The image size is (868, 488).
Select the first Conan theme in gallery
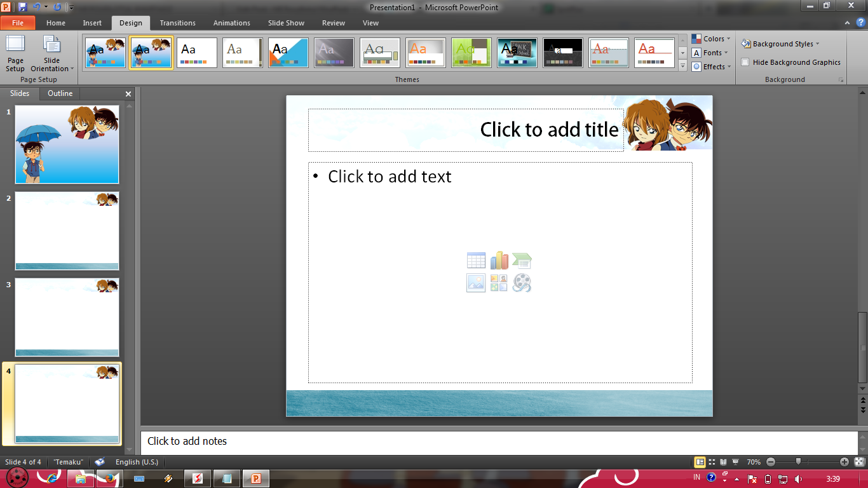click(x=105, y=53)
